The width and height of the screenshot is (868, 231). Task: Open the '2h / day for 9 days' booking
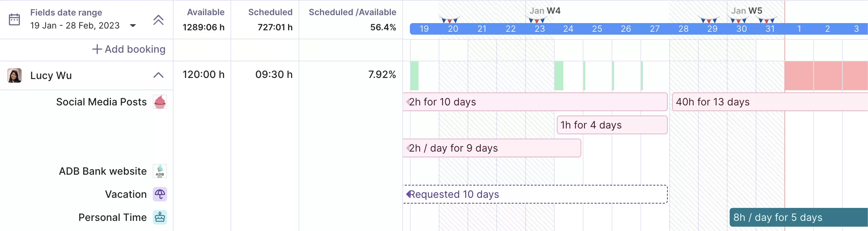pos(492,148)
